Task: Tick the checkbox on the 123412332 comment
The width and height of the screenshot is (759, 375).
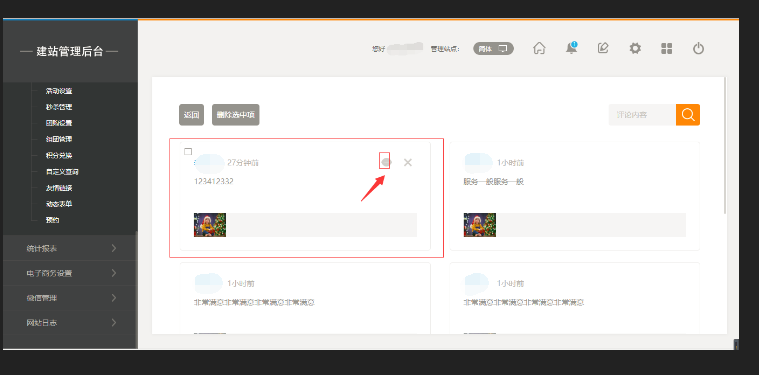Action: (188, 151)
